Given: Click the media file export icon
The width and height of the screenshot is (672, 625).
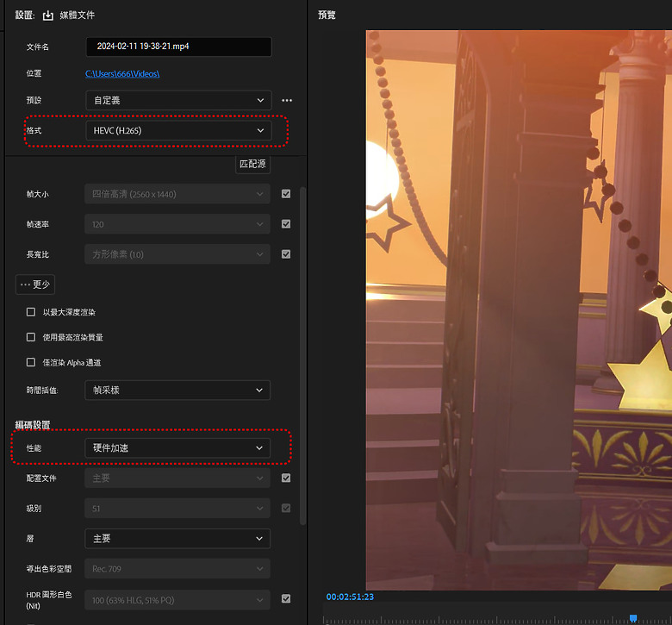Looking at the screenshot, I should pyautogui.click(x=48, y=16).
